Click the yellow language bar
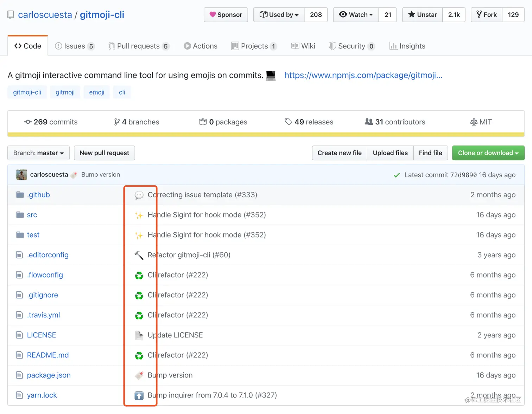Screen dimensions: 532x414 pos(266,135)
